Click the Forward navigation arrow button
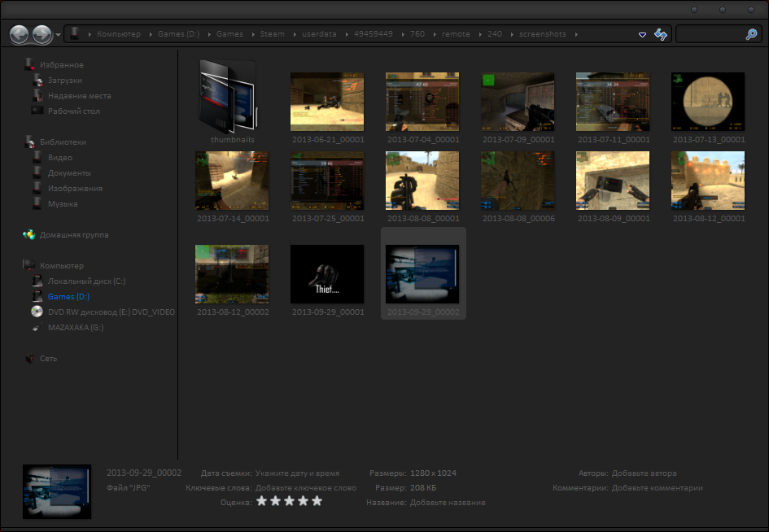The width and height of the screenshot is (769, 532). click(42, 35)
